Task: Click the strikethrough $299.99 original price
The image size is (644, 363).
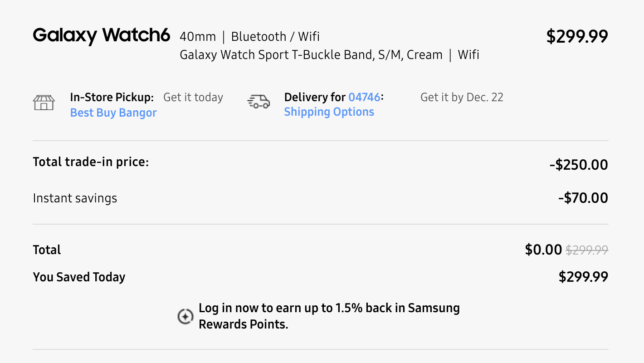Action: pyautogui.click(x=587, y=250)
